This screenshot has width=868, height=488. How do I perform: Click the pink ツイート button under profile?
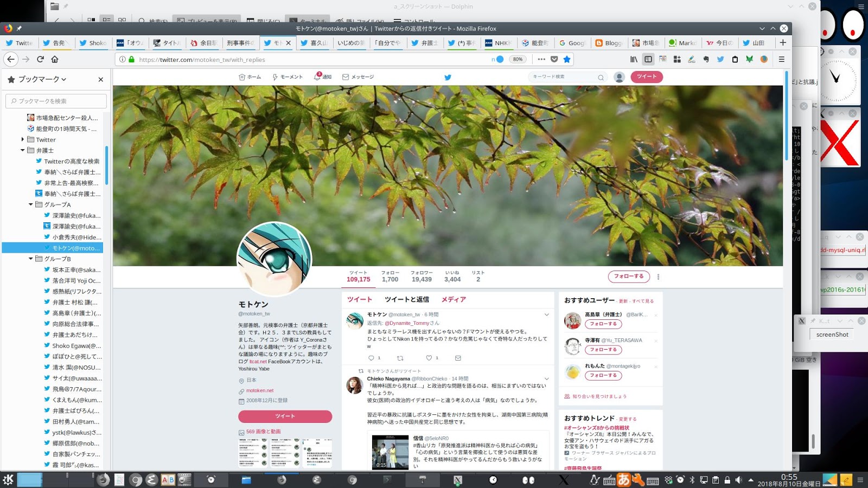[x=285, y=416]
